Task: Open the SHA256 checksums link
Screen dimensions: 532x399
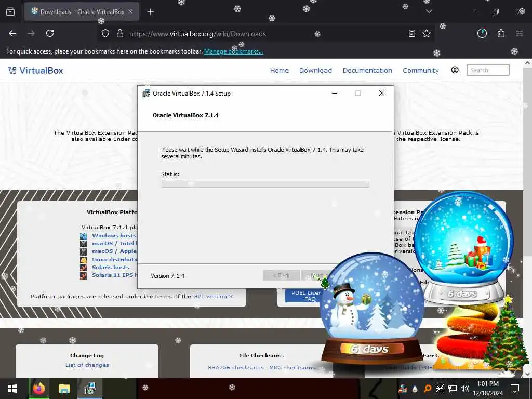Action: pyautogui.click(x=235, y=367)
